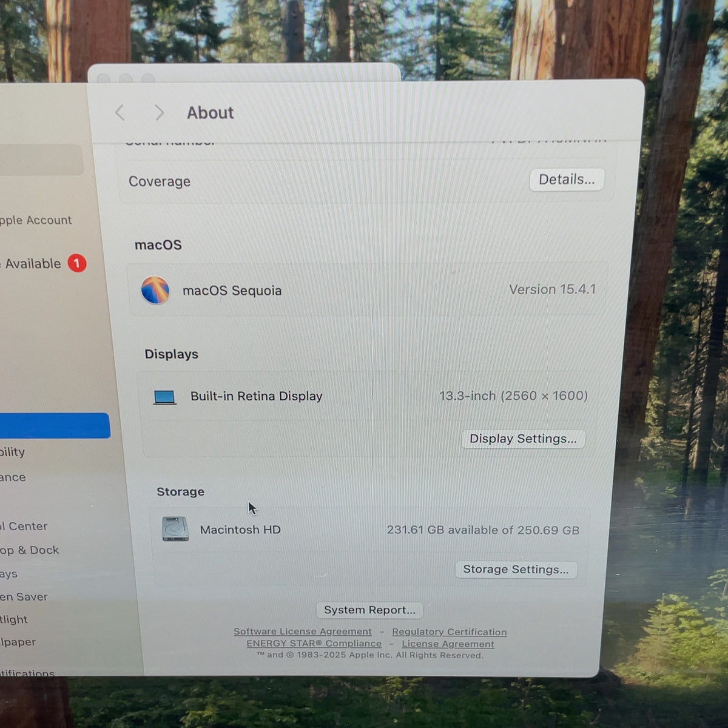Click the macOS Sequoia name text
Image resolution: width=728 pixels, height=728 pixels.
(x=232, y=291)
